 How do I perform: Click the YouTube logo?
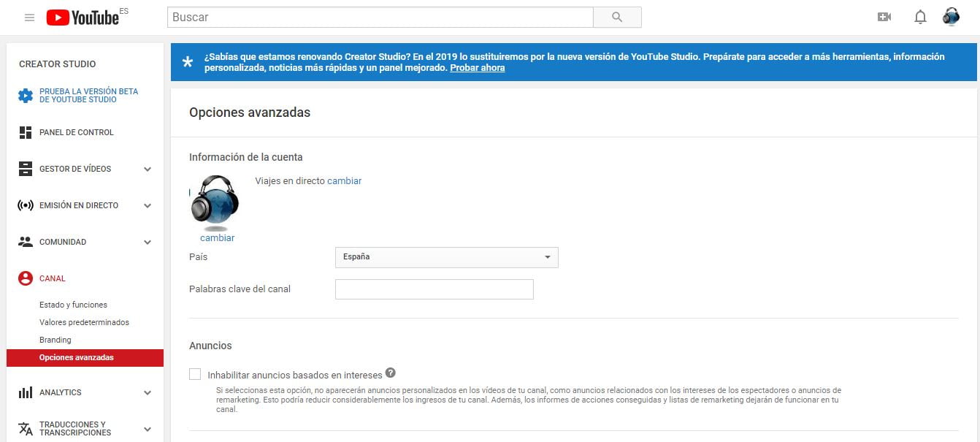click(x=83, y=18)
